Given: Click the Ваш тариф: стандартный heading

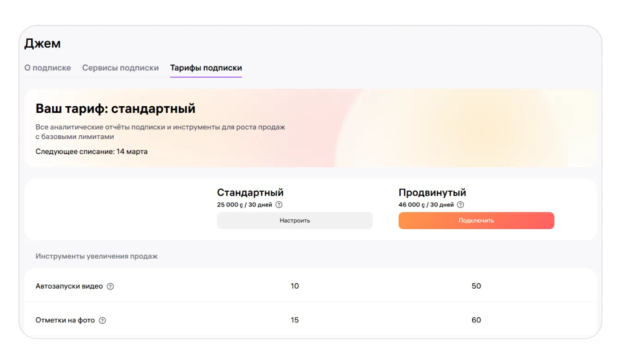Looking at the screenshot, I should (x=116, y=109).
